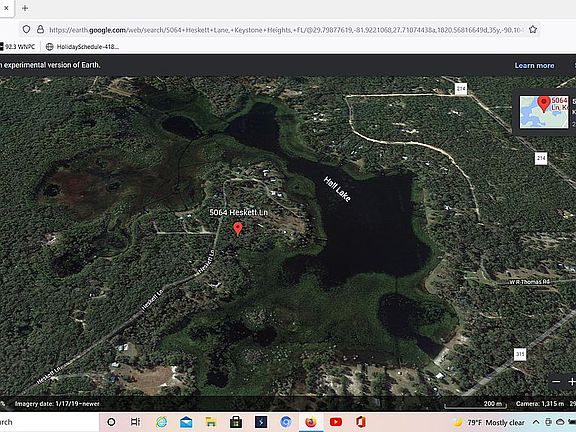Image resolution: width=576 pixels, height=432 pixels.
Task: Open YouTube from the taskbar
Action: 336,422
